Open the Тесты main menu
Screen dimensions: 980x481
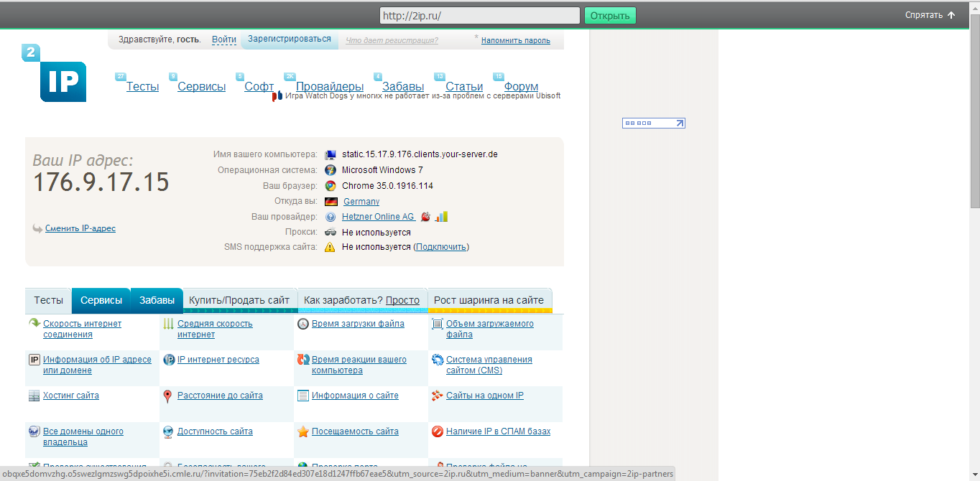[x=142, y=87]
